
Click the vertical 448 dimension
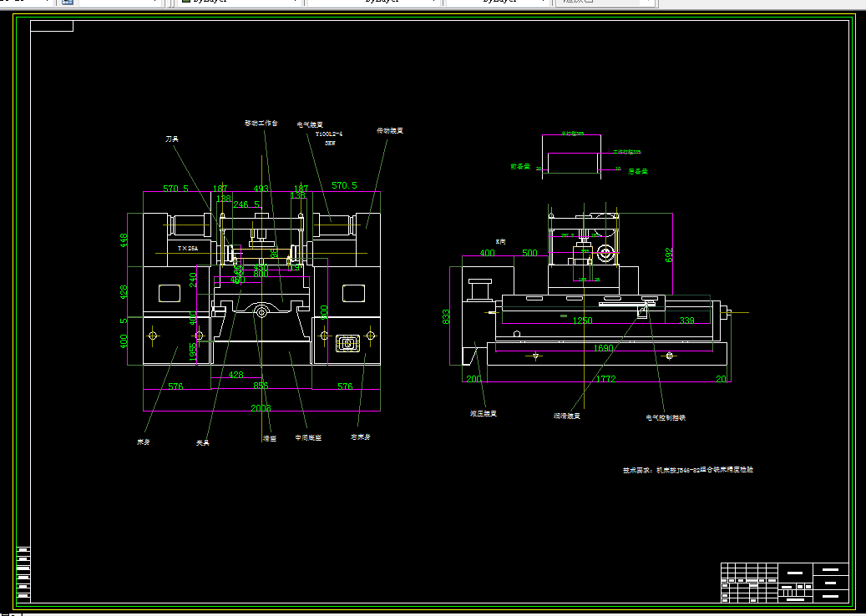click(x=124, y=240)
